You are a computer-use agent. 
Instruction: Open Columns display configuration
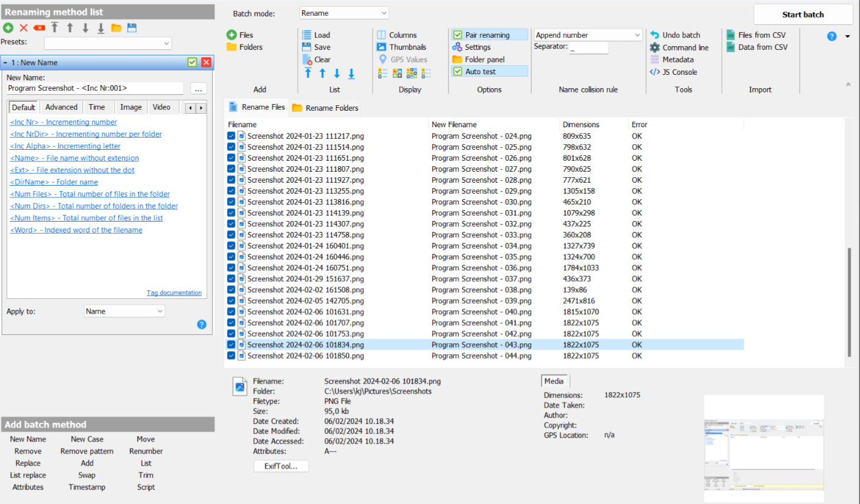[x=396, y=35]
